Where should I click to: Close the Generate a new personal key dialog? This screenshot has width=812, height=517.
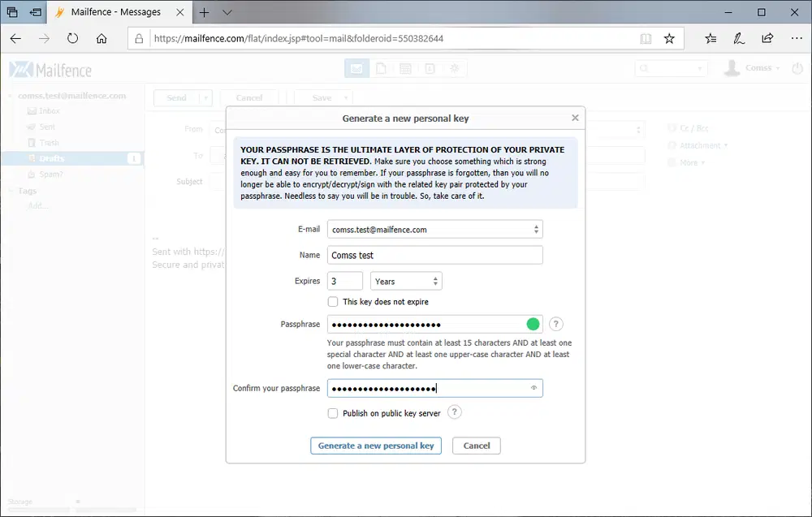click(x=575, y=118)
